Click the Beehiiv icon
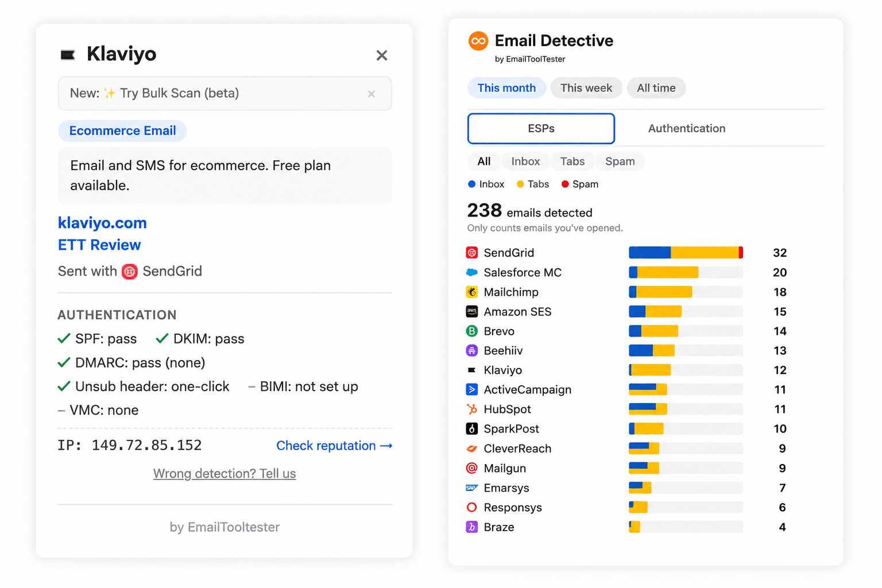The height and width of the screenshot is (588, 882). coord(471,350)
